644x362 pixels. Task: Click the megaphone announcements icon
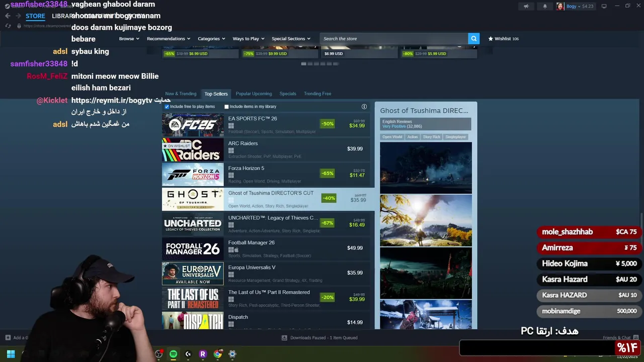pos(526,7)
